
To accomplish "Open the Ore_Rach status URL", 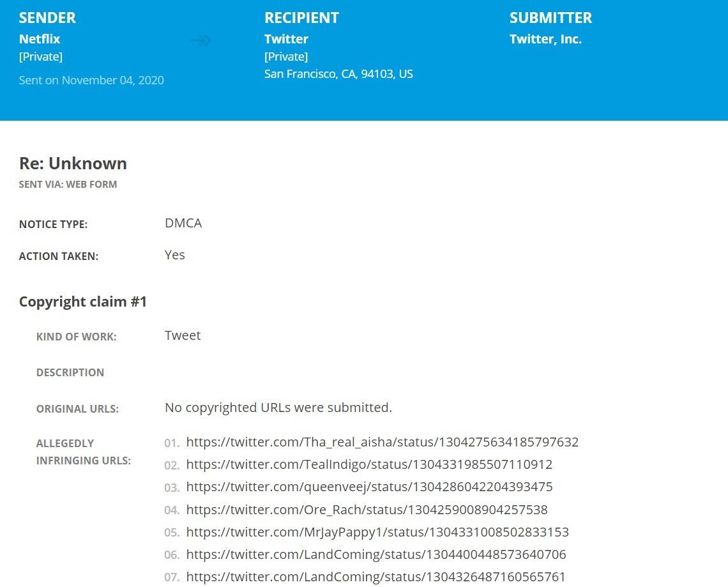I will tap(367, 510).
